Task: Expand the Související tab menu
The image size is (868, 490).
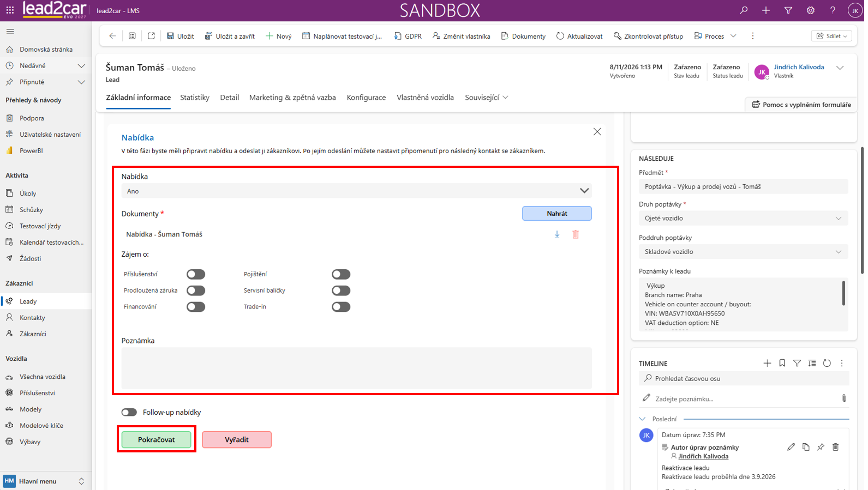Action: point(487,98)
